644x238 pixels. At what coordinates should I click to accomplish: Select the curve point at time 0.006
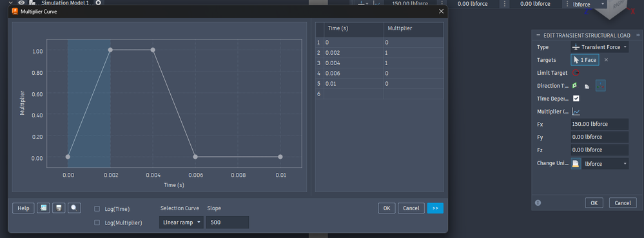tap(195, 157)
